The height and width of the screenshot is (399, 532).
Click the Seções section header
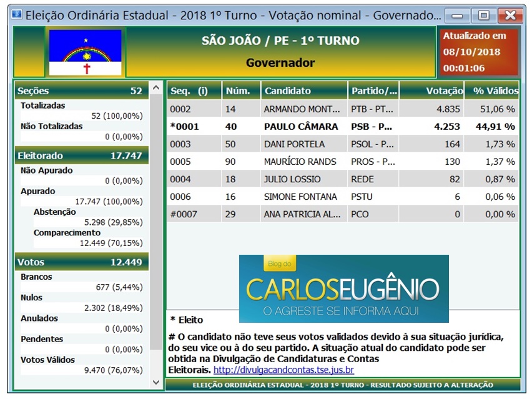point(82,91)
